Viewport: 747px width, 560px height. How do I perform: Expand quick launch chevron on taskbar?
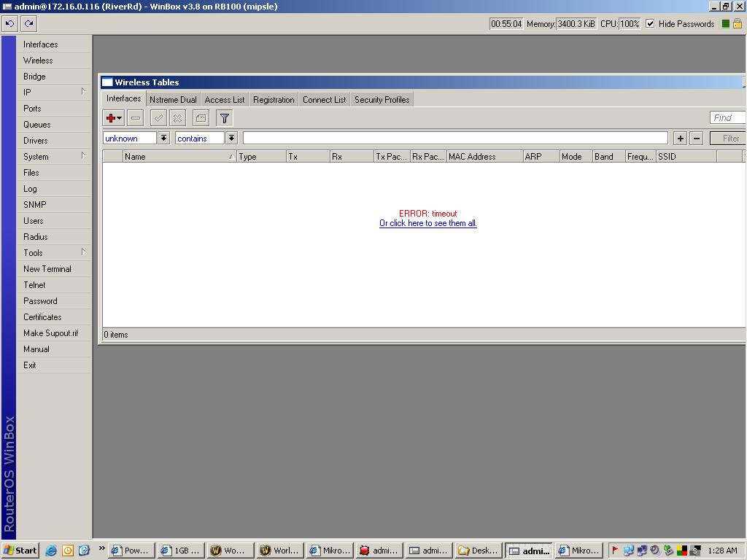pyautogui.click(x=101, y=548)
